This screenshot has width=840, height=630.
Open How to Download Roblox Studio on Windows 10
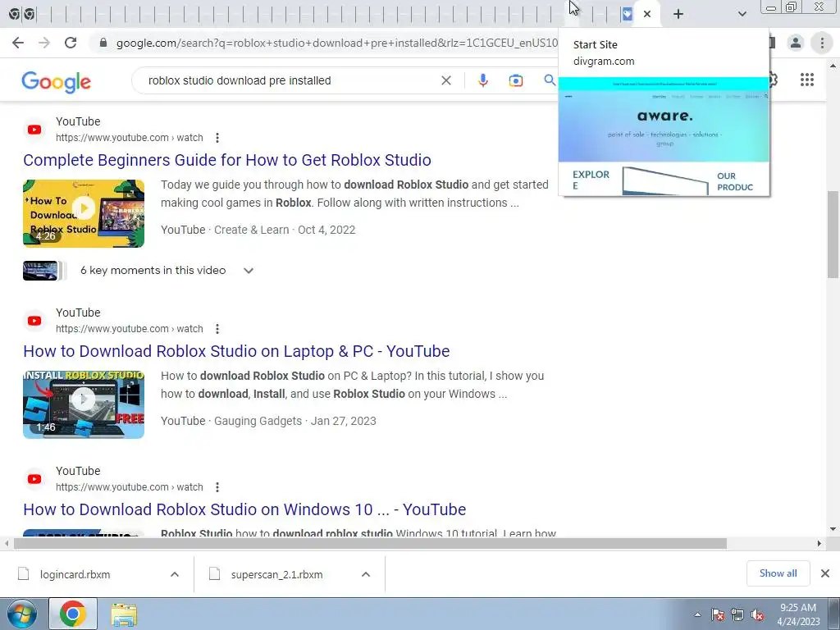(244, 509)
